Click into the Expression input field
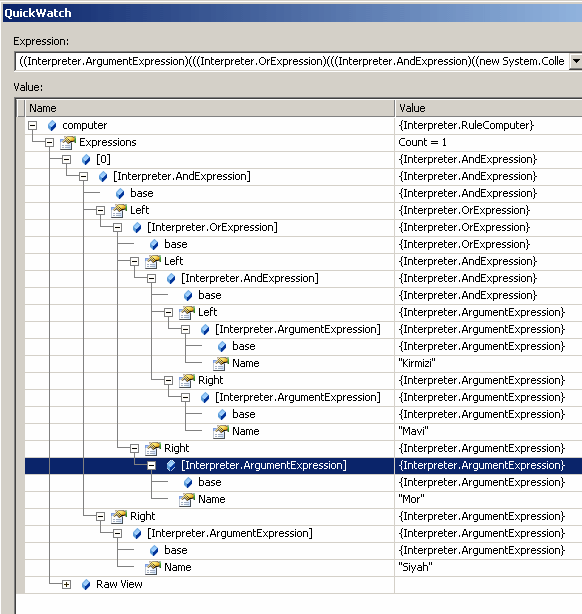The width and height of the screenshot is (582, 614). (x=292, y=61)
